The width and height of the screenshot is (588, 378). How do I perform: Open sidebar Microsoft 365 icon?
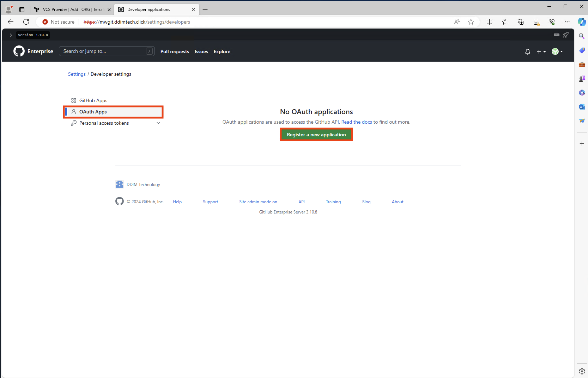(582, 93)
